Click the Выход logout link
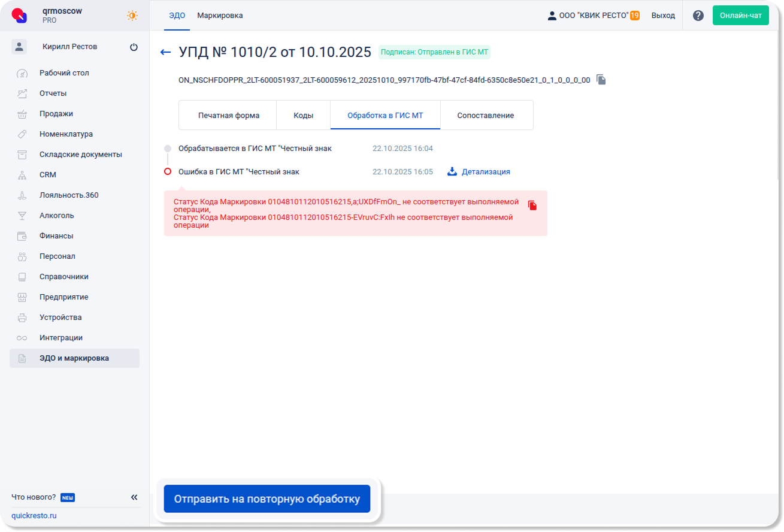Viewport: 784px width, 532px height. (663, 16)
